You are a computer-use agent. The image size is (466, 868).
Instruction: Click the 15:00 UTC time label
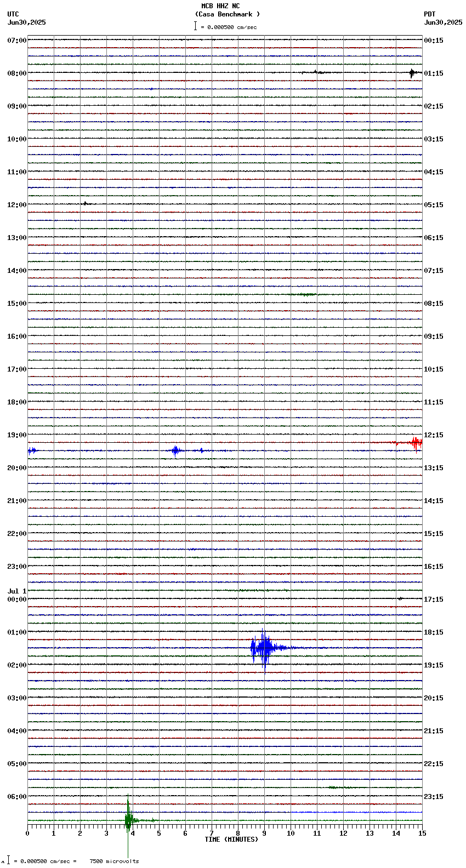pyautogui.click(x=17, y=304)
